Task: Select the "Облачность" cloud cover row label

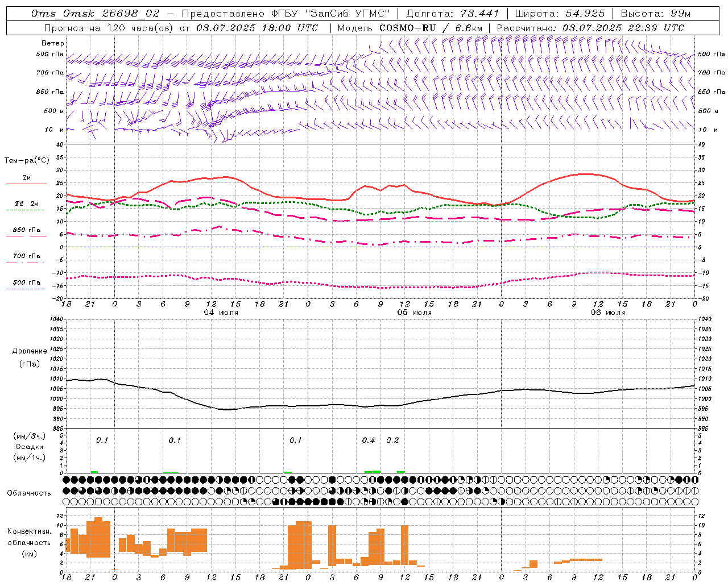Action: (x=29, y=493)
